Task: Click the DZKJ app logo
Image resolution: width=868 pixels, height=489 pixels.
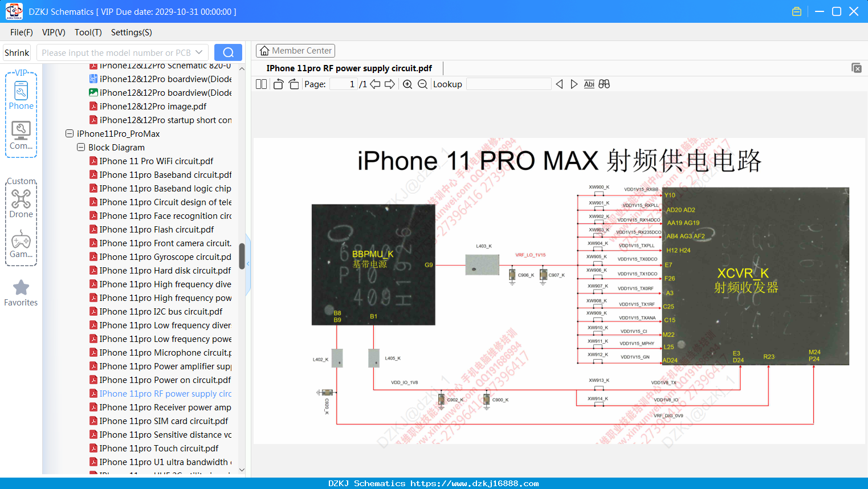Action: coord(14,11)
